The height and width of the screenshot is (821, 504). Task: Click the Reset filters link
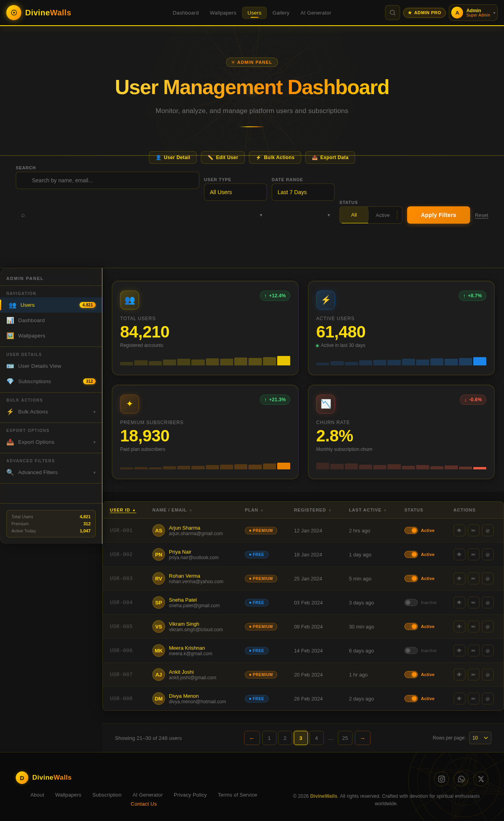482,215
